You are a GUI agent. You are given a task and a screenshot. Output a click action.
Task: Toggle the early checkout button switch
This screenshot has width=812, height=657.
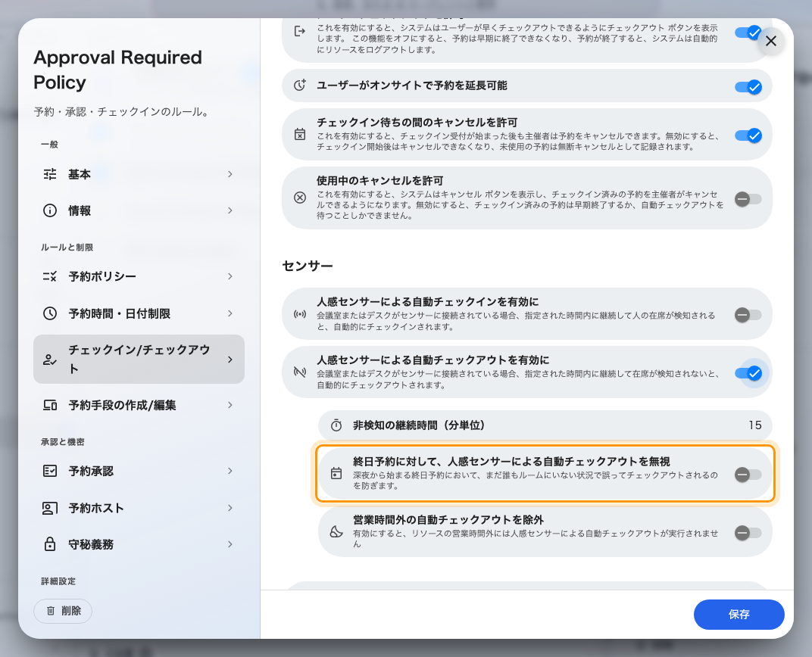click(x=748, y=33)
